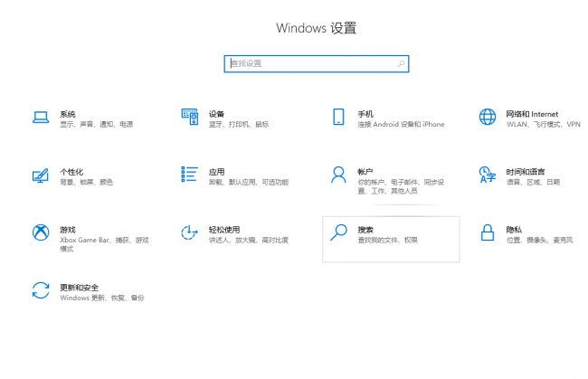
Task: Click the 显示、声音、通知、电源 description
Action: [97, 124]
